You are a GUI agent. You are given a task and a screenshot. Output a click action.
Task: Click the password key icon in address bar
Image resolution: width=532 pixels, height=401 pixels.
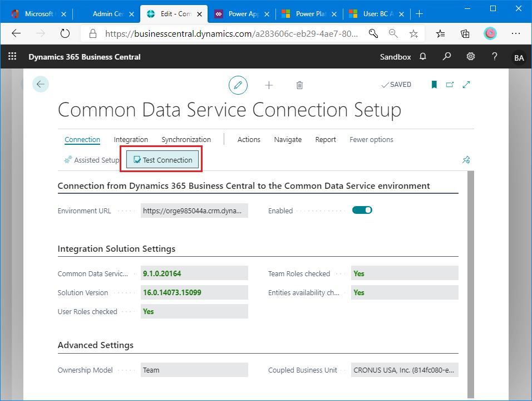point(373,33)
